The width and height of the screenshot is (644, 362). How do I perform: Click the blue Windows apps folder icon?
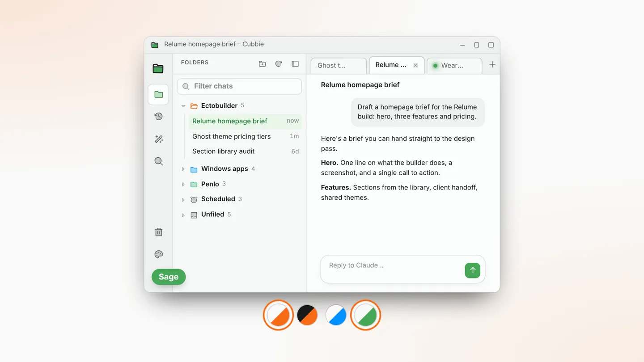194,169
